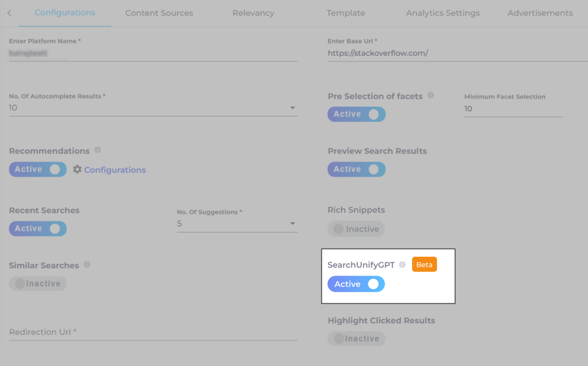Turn off the Recent Searches toggle
The width and height of the screenshot is (588, 366).
pos(38,229)
